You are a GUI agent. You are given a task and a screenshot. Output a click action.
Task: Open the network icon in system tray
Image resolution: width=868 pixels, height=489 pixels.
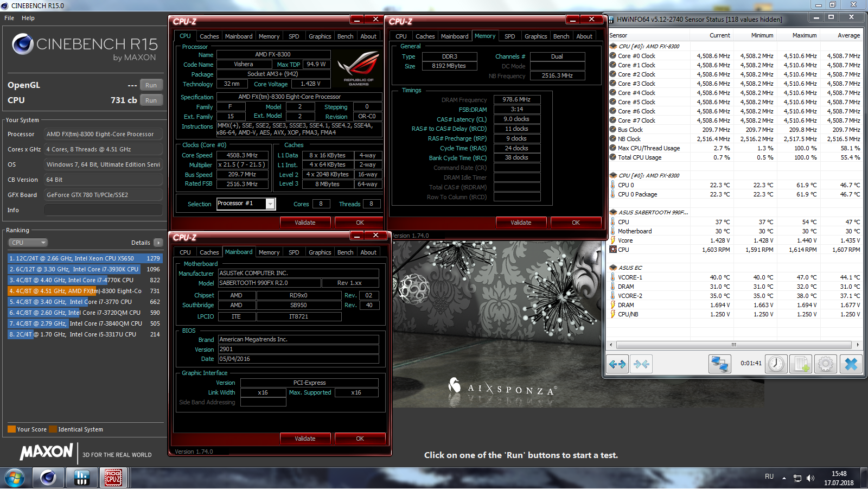tap(797, 478)
